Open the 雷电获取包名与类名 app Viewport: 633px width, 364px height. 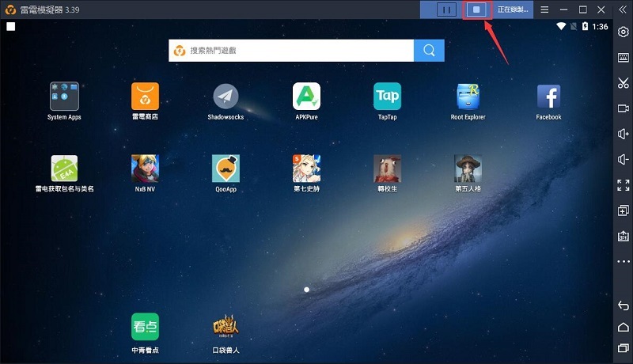click(64, 169)
